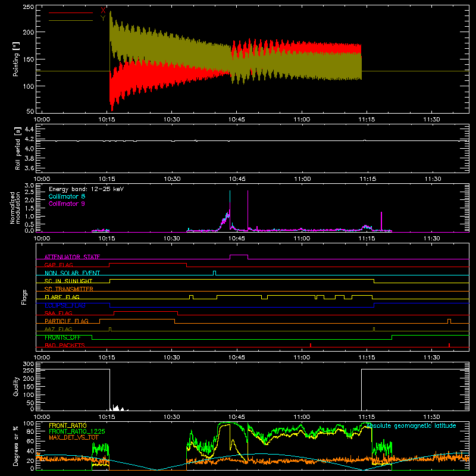
Task: Select the 'NON_SOLAR_EVENT' flag label
Action: 72,273
